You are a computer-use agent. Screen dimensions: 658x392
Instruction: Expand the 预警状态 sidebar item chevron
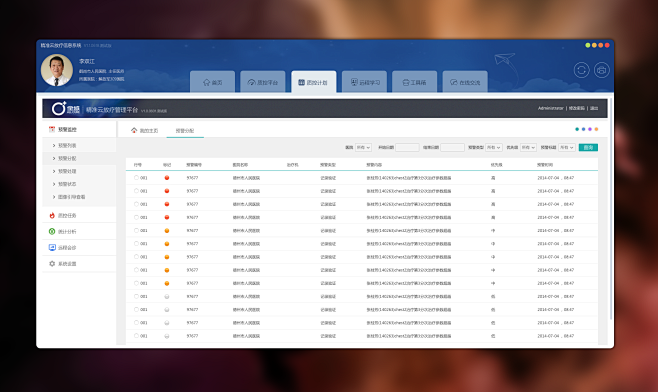point(54,184)
